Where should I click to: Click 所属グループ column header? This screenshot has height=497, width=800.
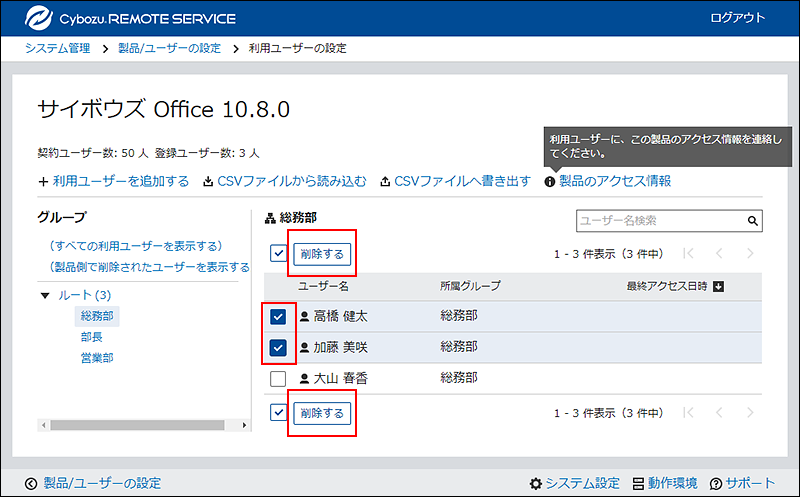[470, 286]
